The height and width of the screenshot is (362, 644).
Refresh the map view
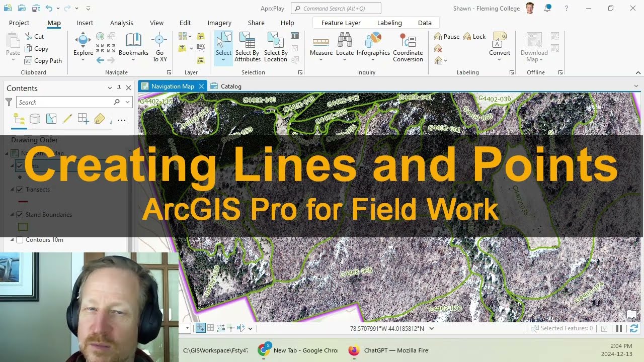pyautogui.click(x=634, y=328)
